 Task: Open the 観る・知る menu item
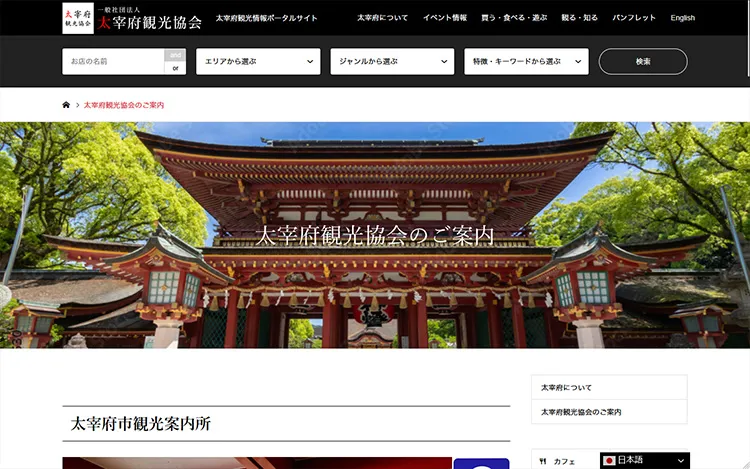(580, 18)
